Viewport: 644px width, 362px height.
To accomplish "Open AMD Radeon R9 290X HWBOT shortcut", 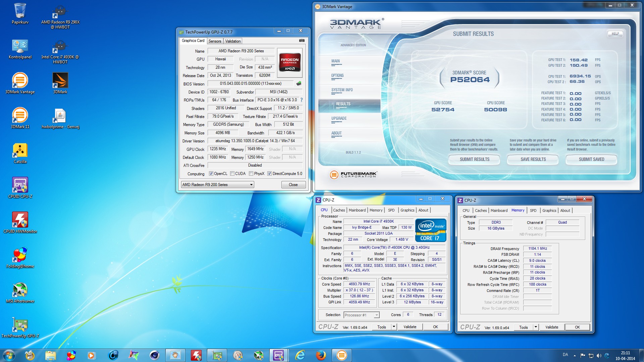I will pos(60,16).
